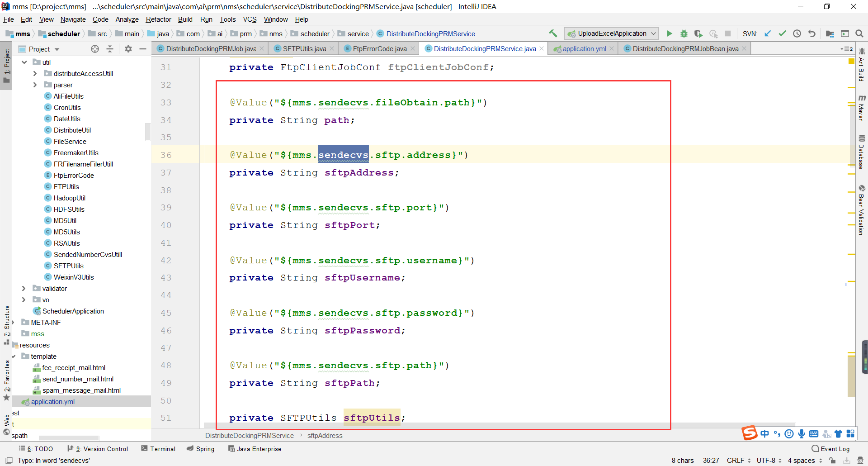Click the SVN Update Project arrow icon
The width and height of the screenshot is (868, 466).
(768, 33)
